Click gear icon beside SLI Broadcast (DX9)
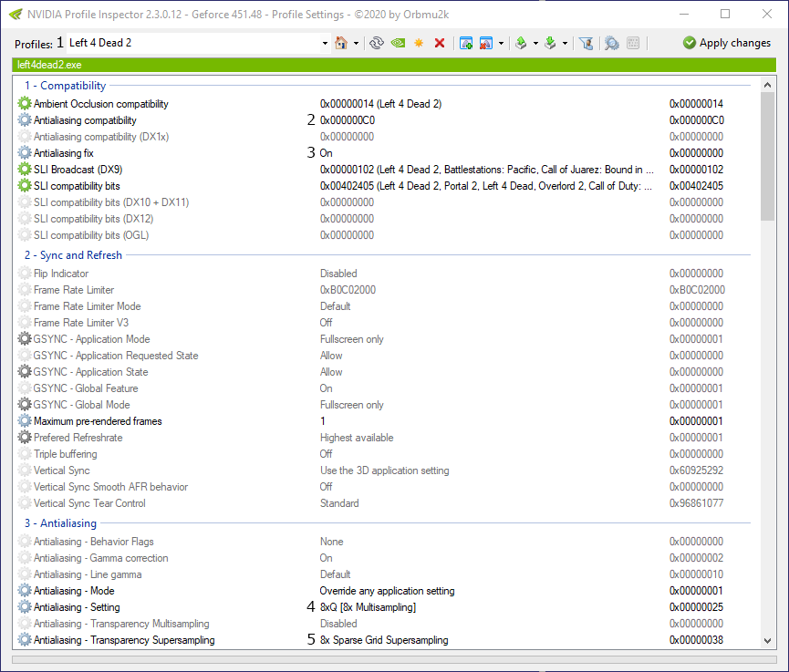The image size is (789, 672). [x=24, y=170]
